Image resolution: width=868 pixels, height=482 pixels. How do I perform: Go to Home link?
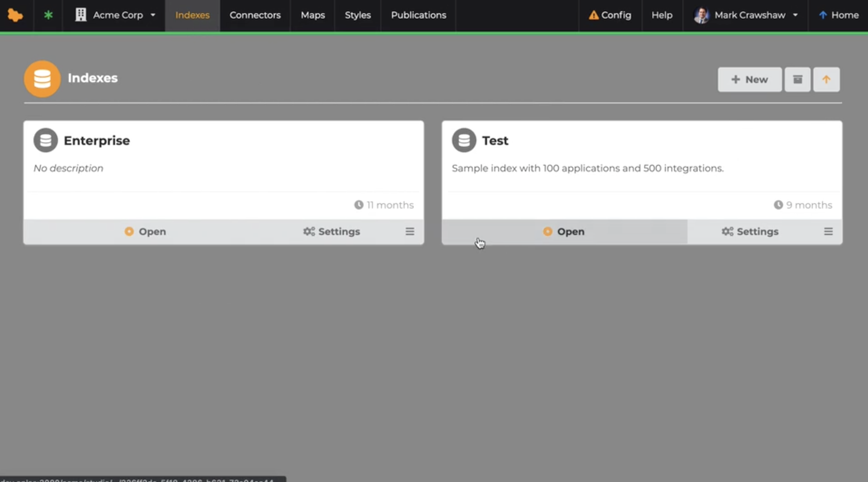(838, 15)
